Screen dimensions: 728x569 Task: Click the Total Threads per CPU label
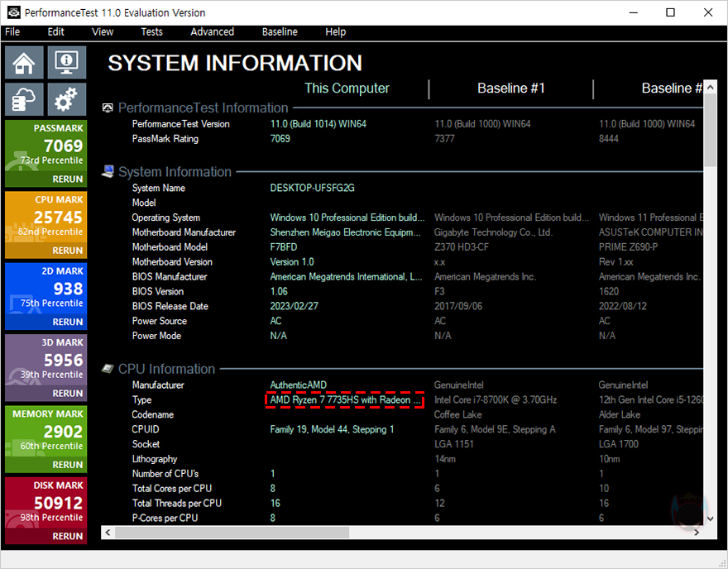tap(177, 503)
